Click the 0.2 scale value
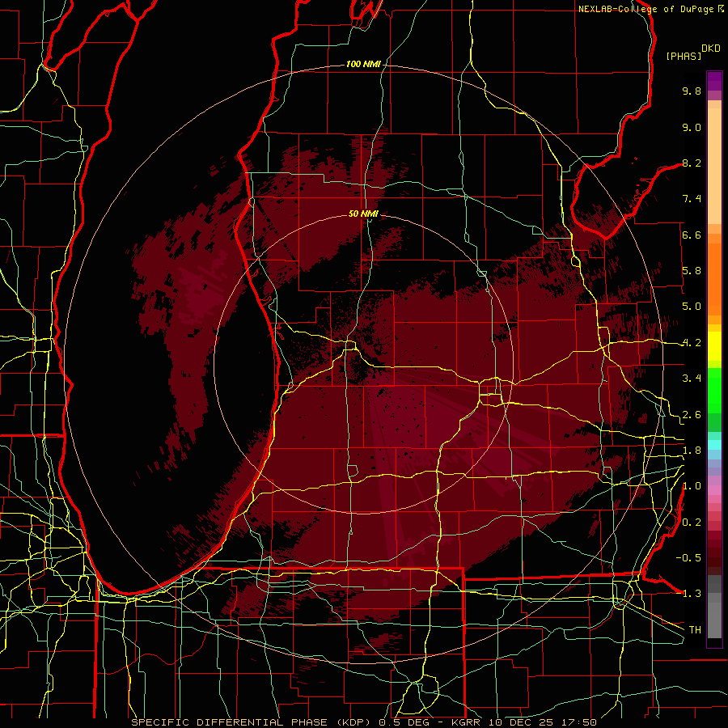This screenshot has width=728, height=728. 692,523
